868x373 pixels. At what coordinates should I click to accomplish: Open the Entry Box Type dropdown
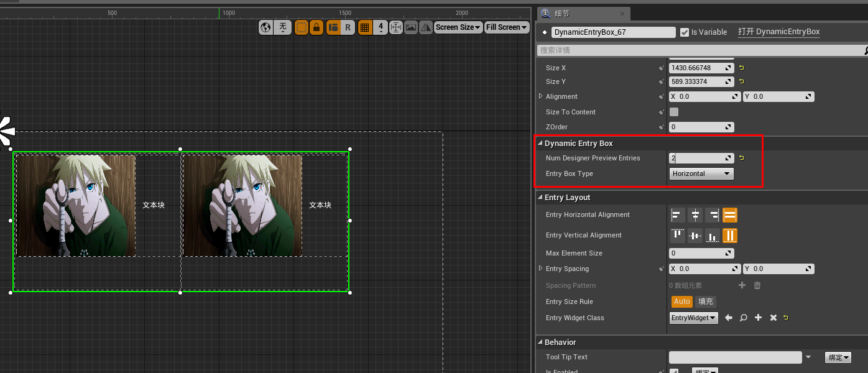(x=701, y=173)
